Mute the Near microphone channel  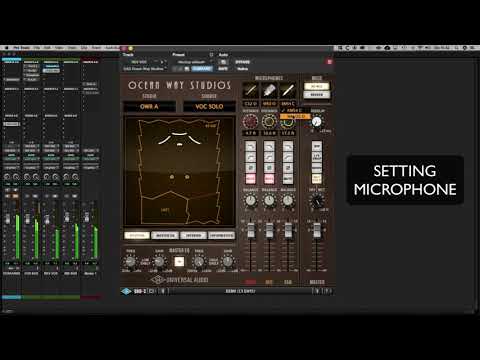point(250,179)
